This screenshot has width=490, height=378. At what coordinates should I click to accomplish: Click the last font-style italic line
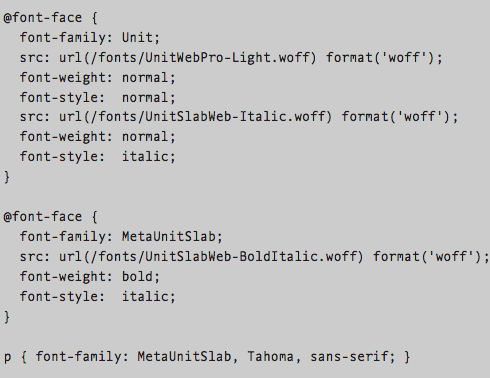(97, 297)
